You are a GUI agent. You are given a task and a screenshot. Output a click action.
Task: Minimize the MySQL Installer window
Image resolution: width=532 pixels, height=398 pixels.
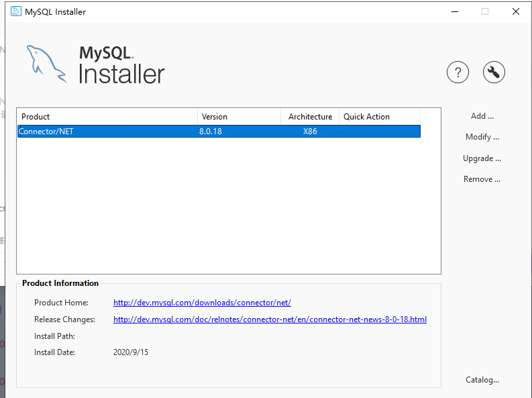pos(455,11)
